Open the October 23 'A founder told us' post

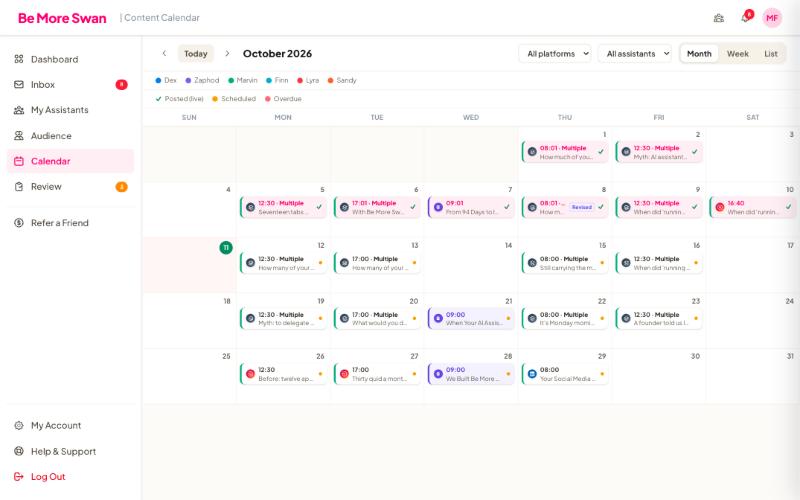659,318
